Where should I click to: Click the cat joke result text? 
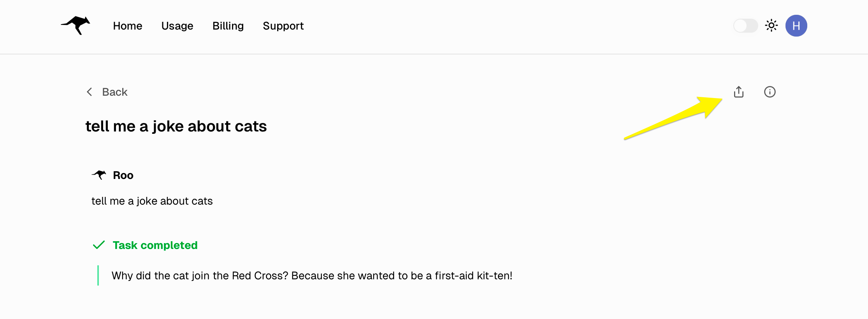[x=312, y=275]
